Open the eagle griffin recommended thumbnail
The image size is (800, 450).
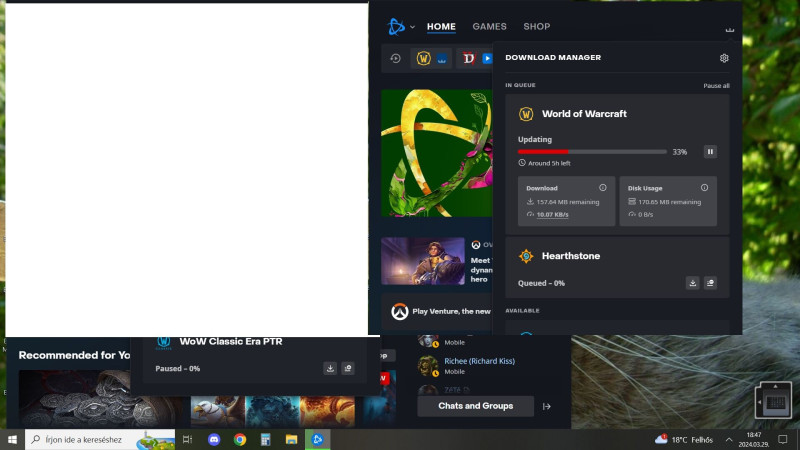pyautogui.click(x=218, y=411)
